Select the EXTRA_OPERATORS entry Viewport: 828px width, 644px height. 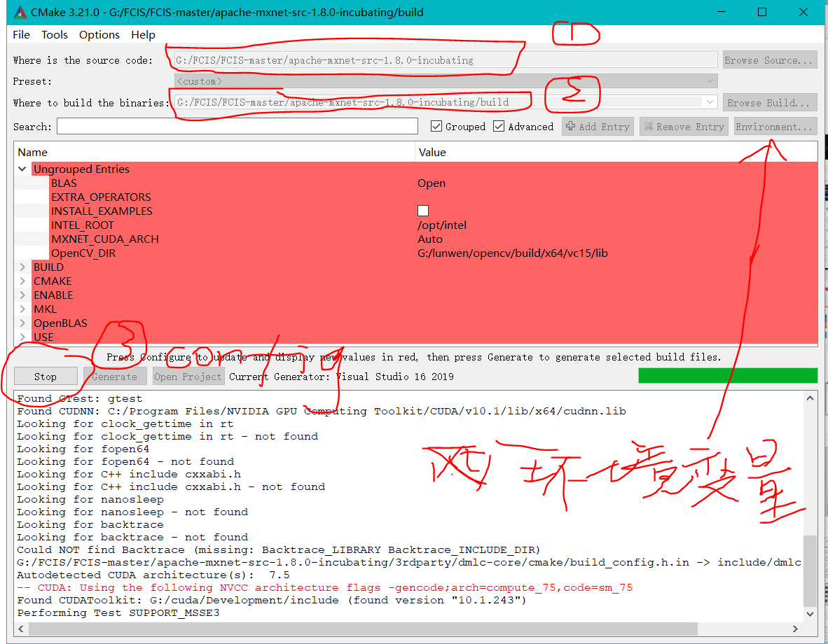(101, 197)
